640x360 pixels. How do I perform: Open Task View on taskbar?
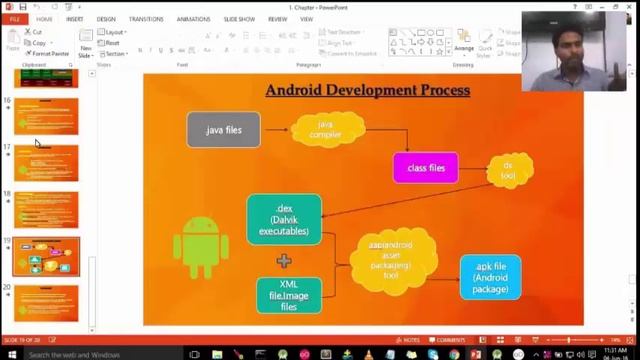click(195, 354)
